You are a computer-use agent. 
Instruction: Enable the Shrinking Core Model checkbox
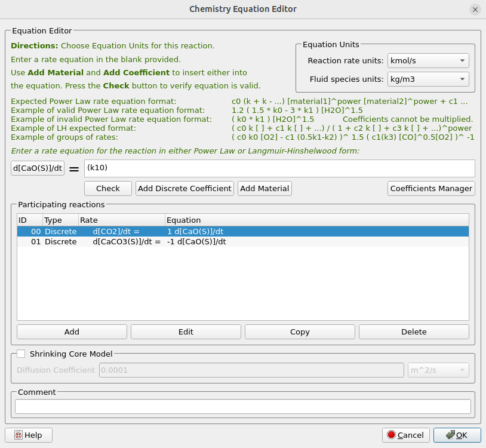[x=21, y=354]
